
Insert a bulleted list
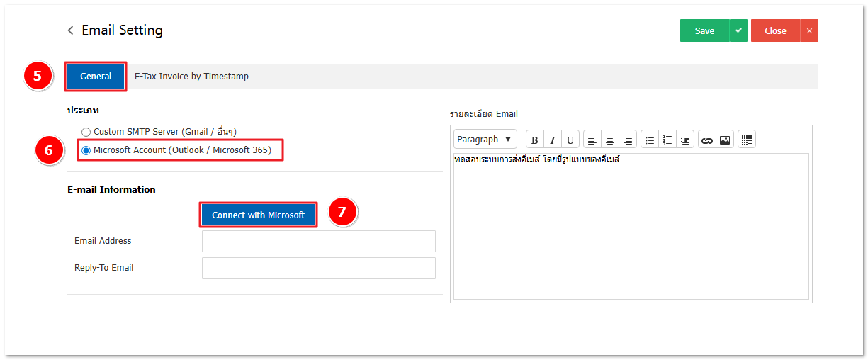click(650, 140)
